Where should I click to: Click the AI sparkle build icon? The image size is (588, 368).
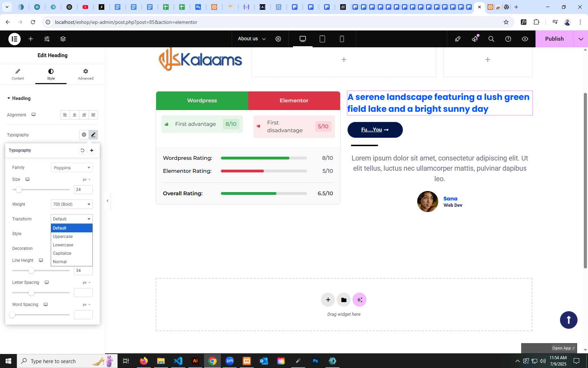pyautogui.click(x=359, y=300)
